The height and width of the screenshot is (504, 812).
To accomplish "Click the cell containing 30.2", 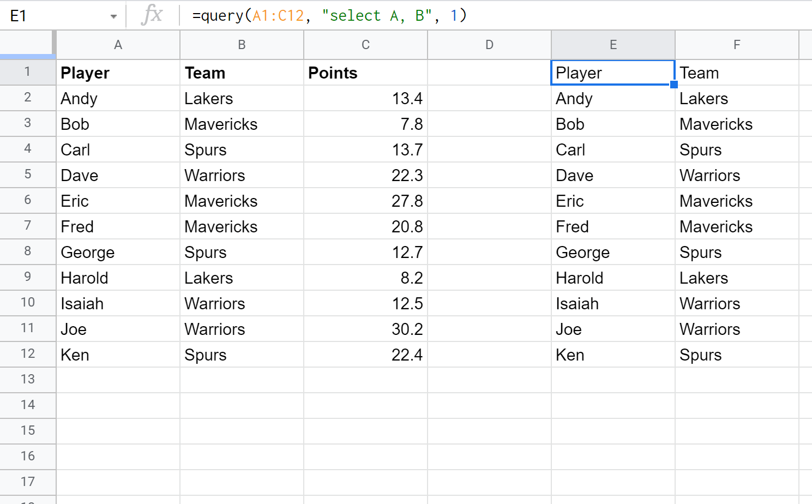I will point(365,329).
